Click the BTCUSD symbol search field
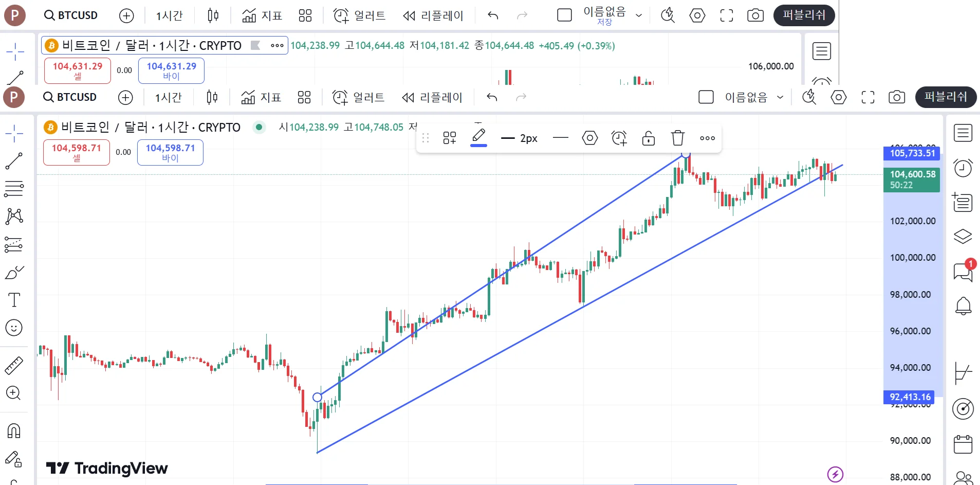The image size is (980, 485). 70,97
